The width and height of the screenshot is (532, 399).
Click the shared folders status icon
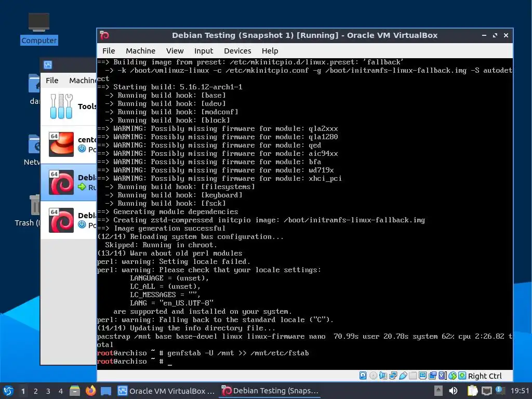click(x=413, y=376)
